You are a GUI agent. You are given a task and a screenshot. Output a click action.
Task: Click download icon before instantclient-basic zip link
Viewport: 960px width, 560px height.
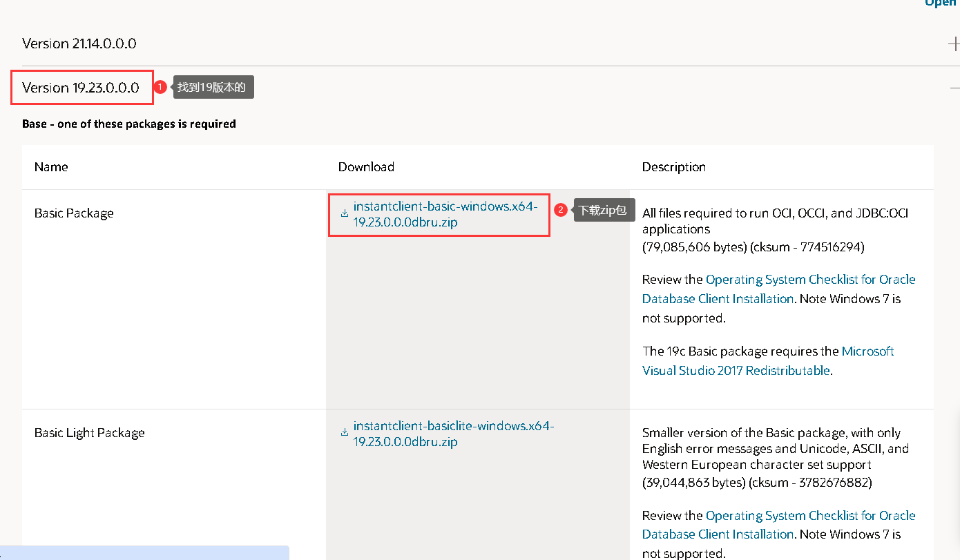pos(345,213)
